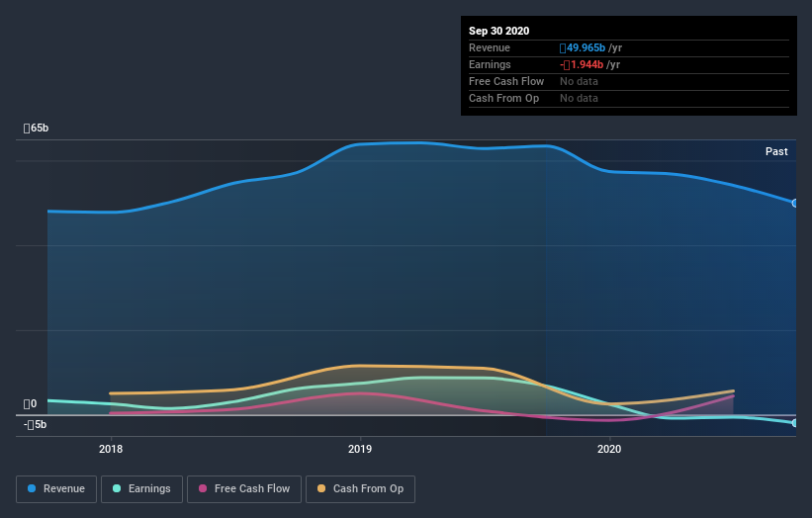Click the 2018 x-axis label
This screenshot has width=812, height=518.
pos(111,449)
